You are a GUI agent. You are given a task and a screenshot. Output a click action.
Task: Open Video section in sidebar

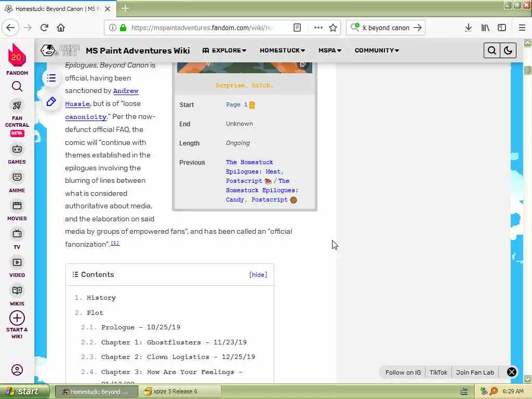17,268
